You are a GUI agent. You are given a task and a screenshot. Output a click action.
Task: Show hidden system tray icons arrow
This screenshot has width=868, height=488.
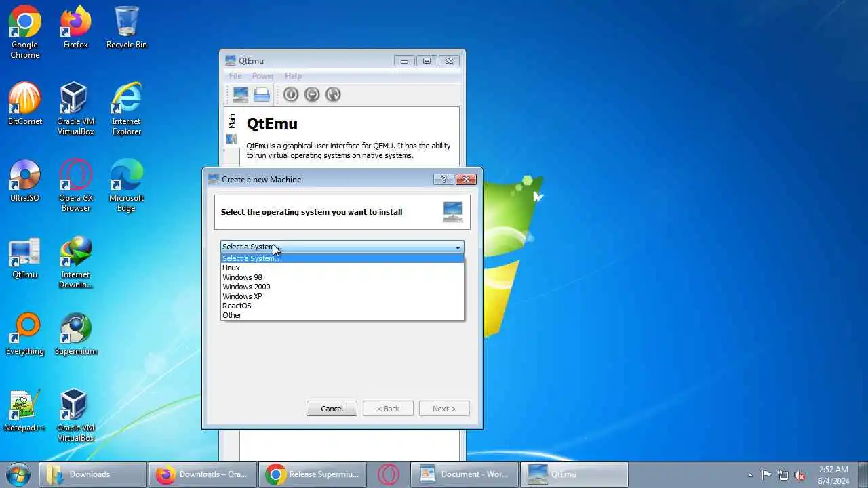pos(750,475)
